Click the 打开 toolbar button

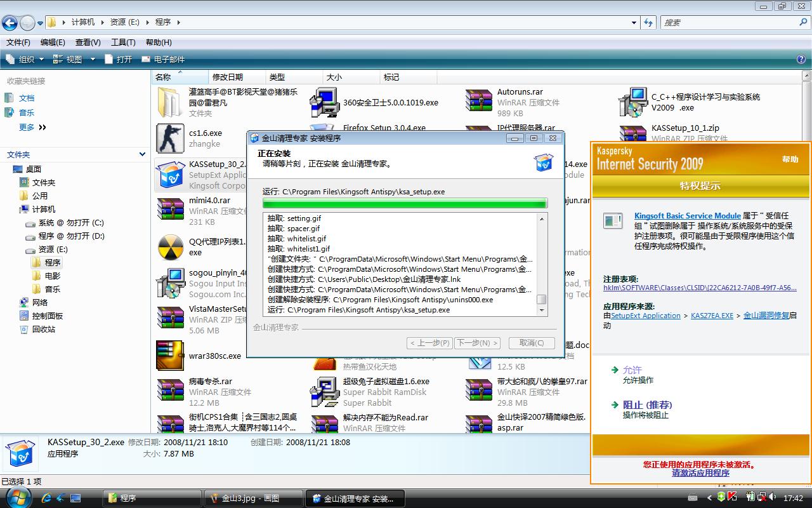point(118,59)
